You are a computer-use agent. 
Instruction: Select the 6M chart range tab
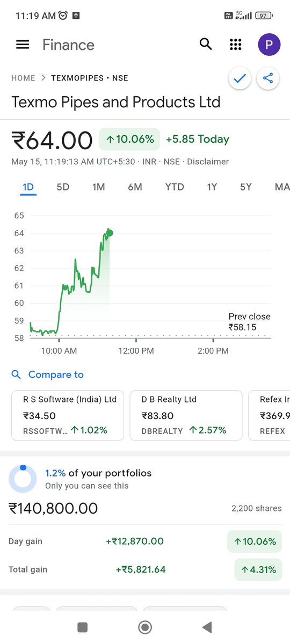coord(135,187)
